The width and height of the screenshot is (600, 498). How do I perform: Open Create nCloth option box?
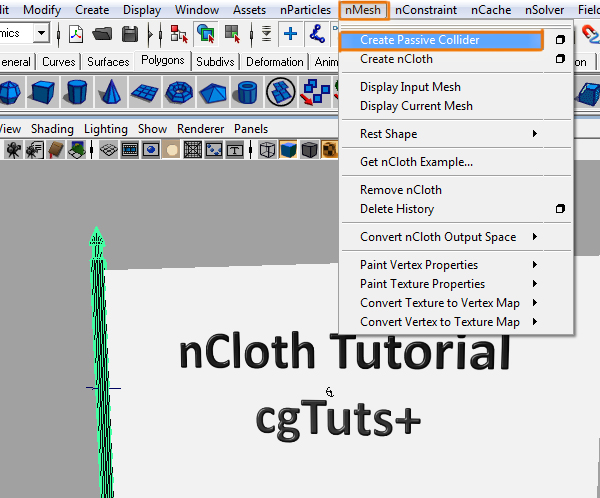[560, 59]
